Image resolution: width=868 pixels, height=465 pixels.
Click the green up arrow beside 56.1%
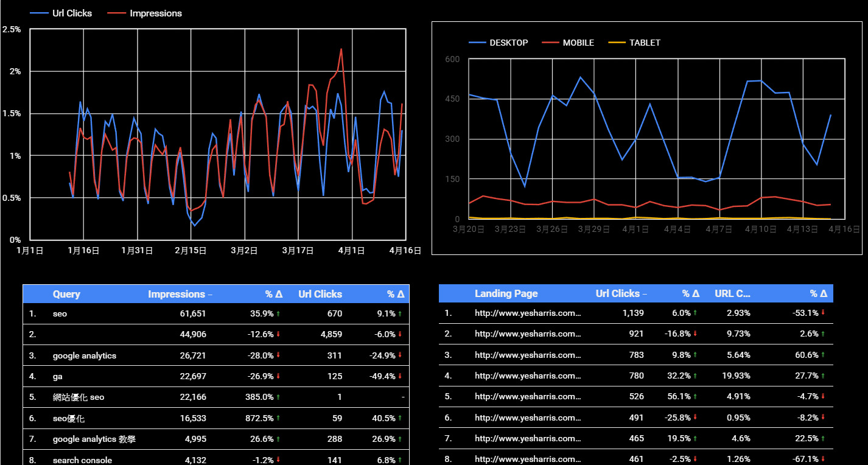pyautogui.click(x=695, y=397)
